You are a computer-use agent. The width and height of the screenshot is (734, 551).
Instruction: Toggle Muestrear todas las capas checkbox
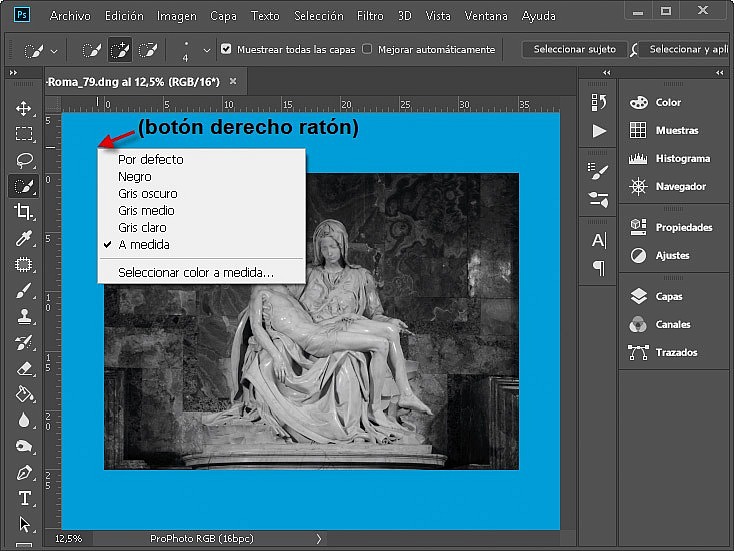click(226, 49)
